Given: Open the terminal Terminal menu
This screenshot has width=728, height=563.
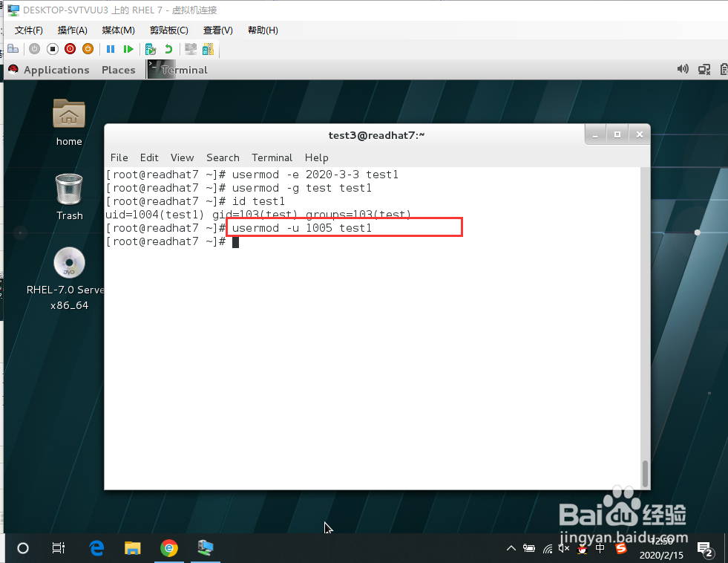Looking at the screenshot, I should [x=272, y=157].
